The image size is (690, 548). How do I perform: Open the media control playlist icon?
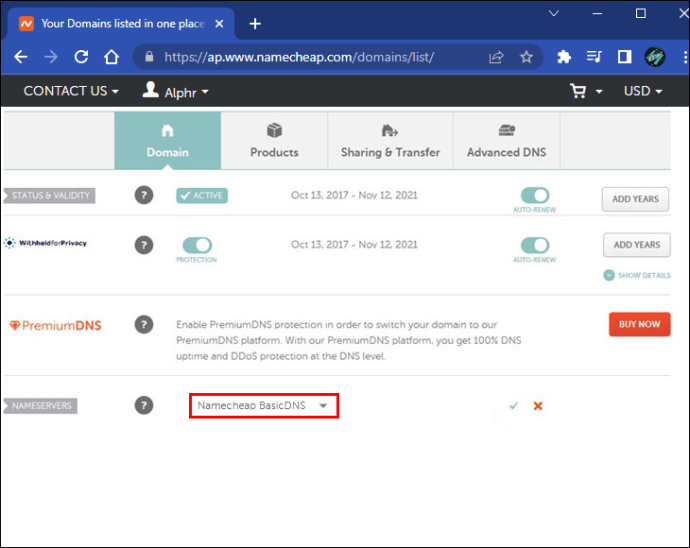click(x=594, y=57)
